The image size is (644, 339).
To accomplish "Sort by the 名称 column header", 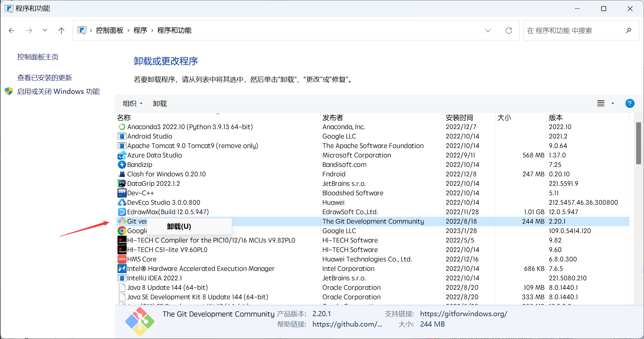I will 218,117.
